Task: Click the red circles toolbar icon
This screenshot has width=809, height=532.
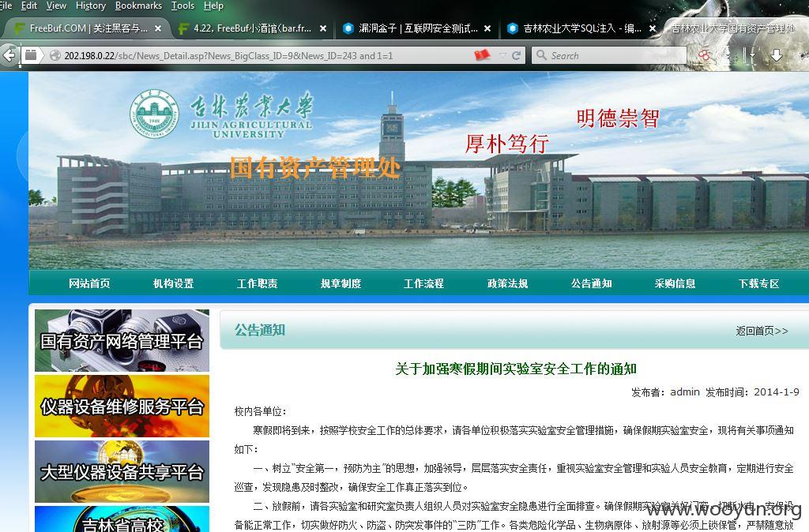Action: pos(704,55)
